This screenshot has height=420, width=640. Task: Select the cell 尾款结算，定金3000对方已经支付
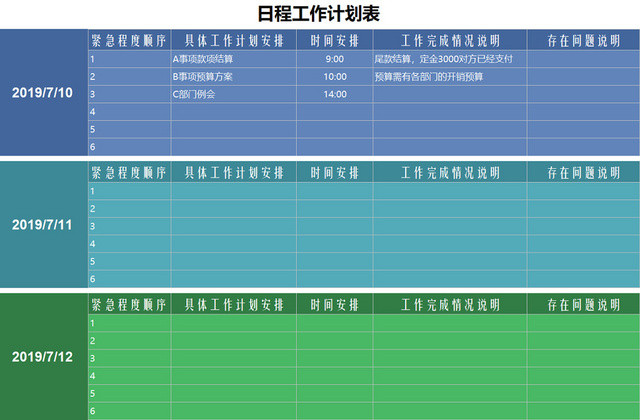pyautogui.click(x=450, y=59)
